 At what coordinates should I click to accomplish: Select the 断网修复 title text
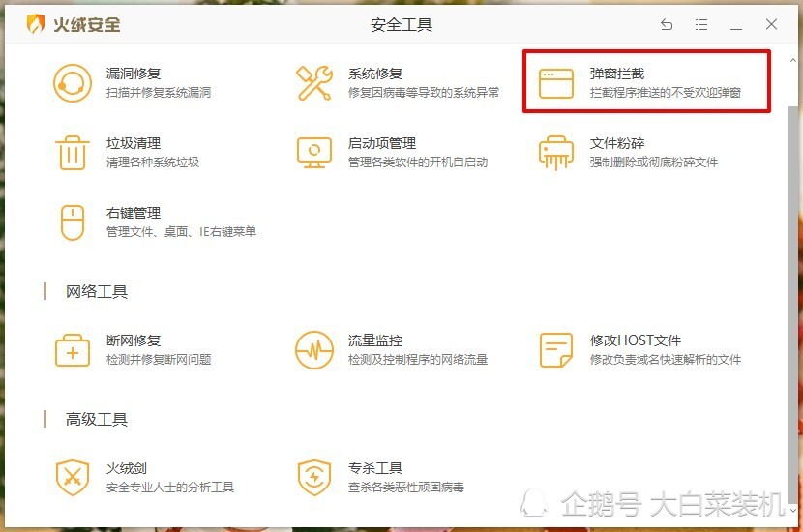(134, 340)
